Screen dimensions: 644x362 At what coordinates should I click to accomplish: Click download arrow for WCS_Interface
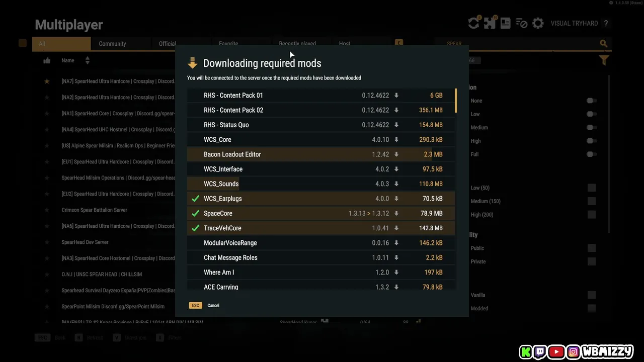396,169
